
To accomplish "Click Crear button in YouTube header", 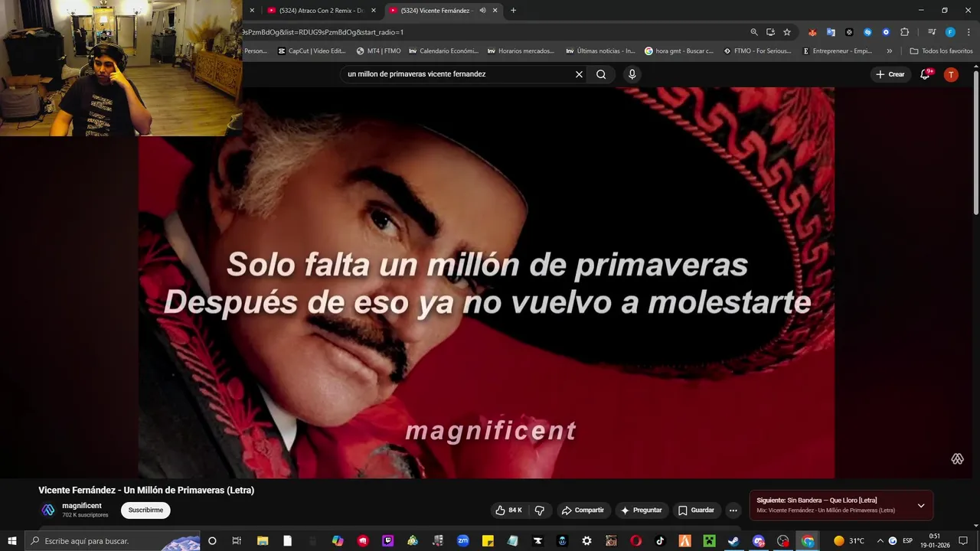I will tap(890, 74).
